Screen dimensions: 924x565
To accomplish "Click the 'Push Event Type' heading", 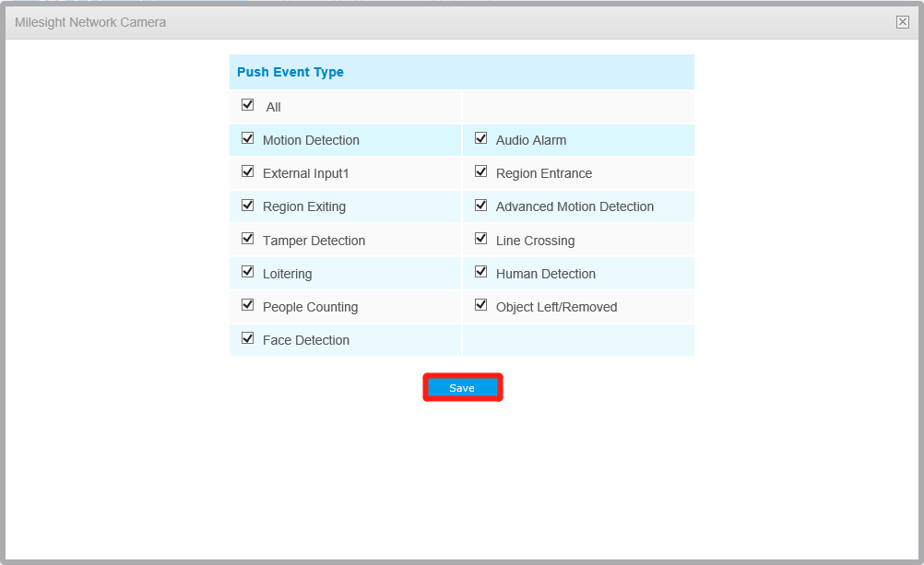I will (290, 72).
